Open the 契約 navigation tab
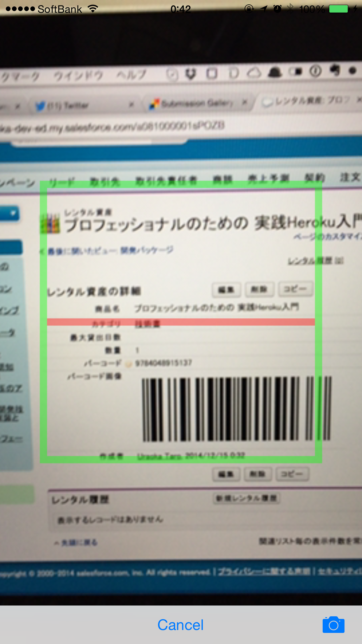This screenshot has height=644, width=362. [314, 177]
